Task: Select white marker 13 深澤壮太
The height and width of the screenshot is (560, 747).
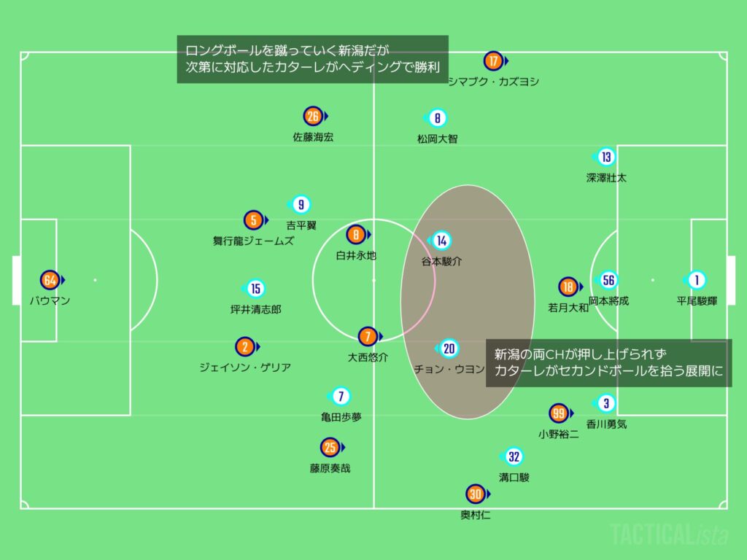Action: coord(605,157)
